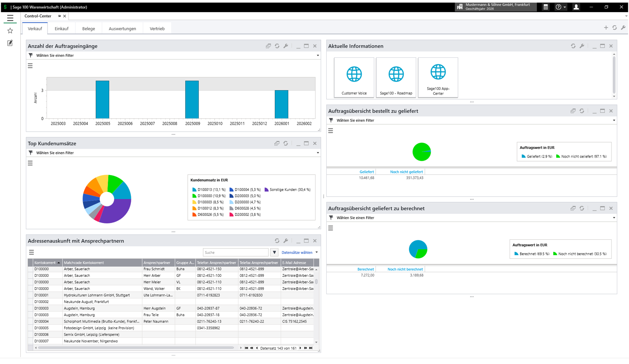Click the Noch nicht geliefert column link
Screen dimensions: 629x364
406,172
